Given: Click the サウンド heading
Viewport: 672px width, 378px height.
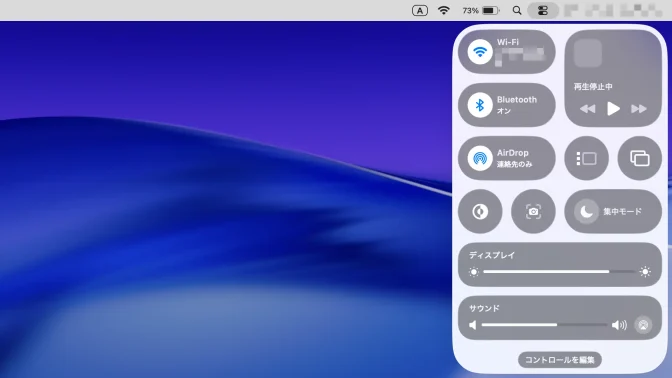Looking at the screenshot, I should (x=484, y=308).
